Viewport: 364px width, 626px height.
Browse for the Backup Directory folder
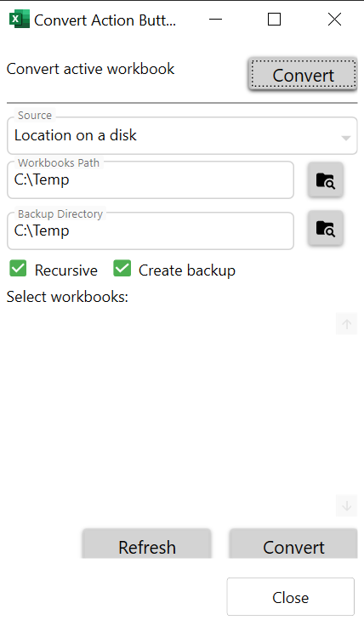pos(325,228)
